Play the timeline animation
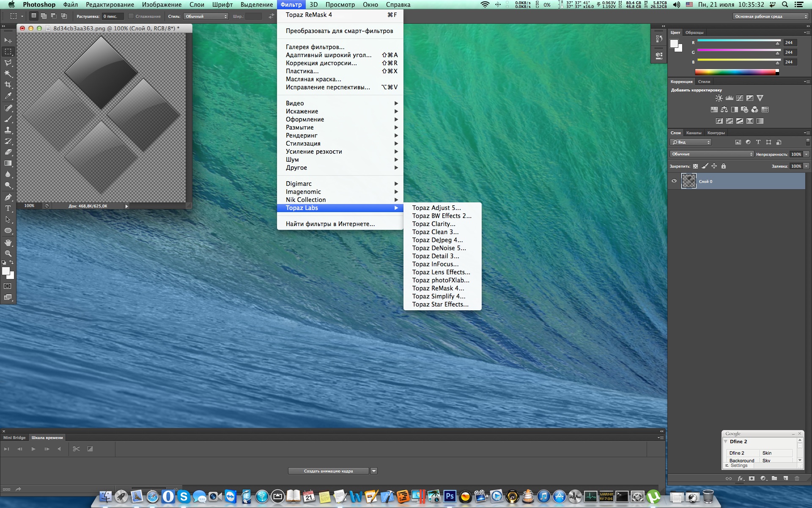The height and width of the screenshot is (508, 812). click(33, 449)
